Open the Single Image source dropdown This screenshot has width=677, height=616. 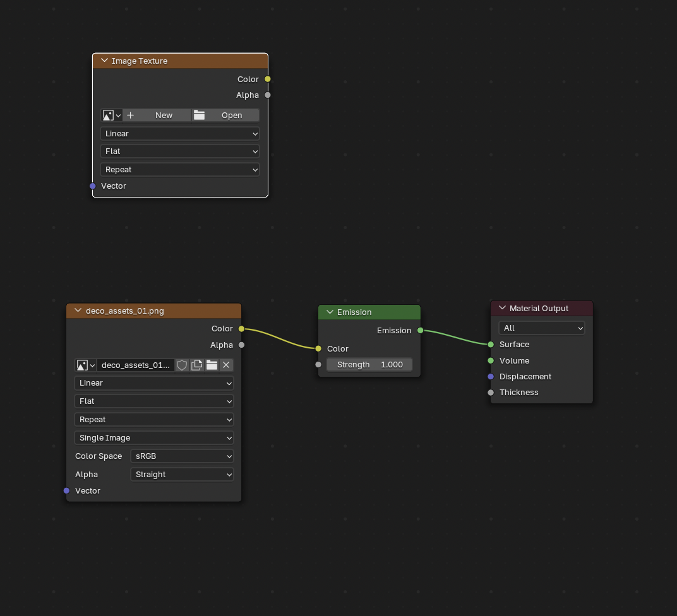click(x=153, y=437)
